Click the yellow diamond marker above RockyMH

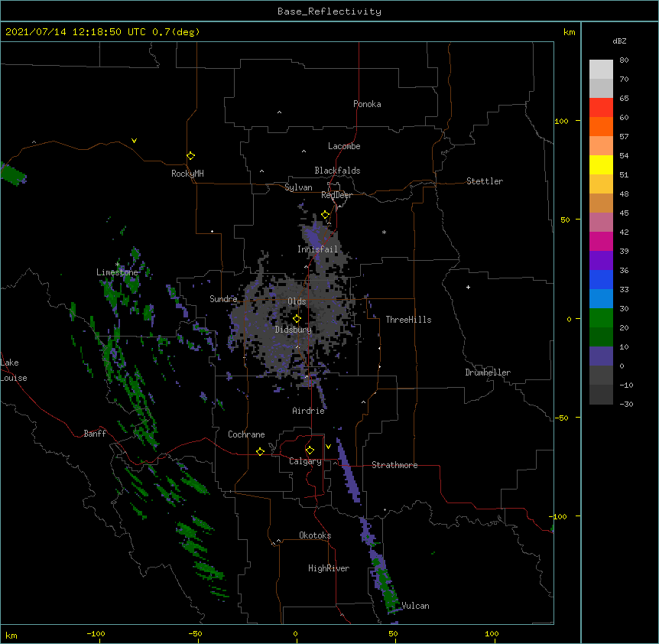(191, 155)
